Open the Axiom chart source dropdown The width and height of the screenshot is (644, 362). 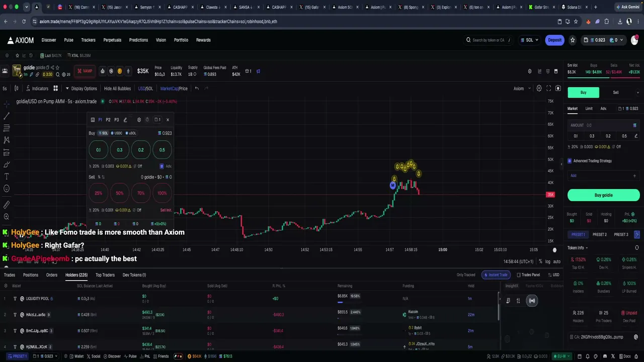pyautogui.click(x=522, y=88)
